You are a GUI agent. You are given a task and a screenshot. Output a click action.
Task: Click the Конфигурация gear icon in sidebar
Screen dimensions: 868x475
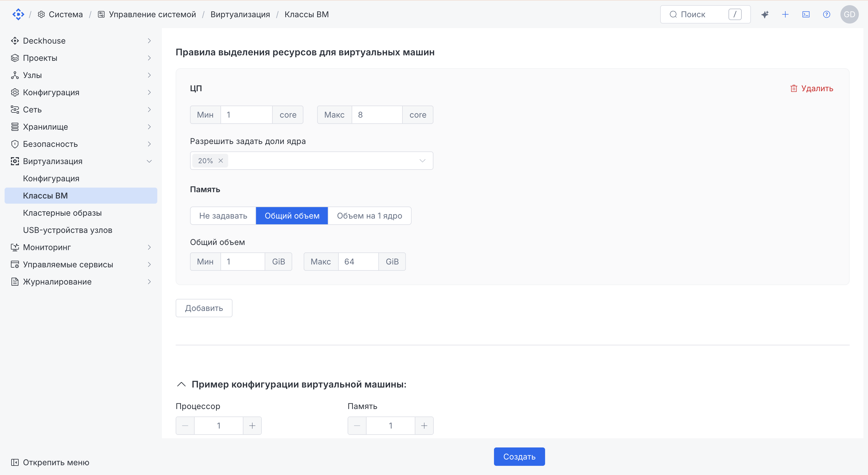pyautogui.click(x=15, y=92)
